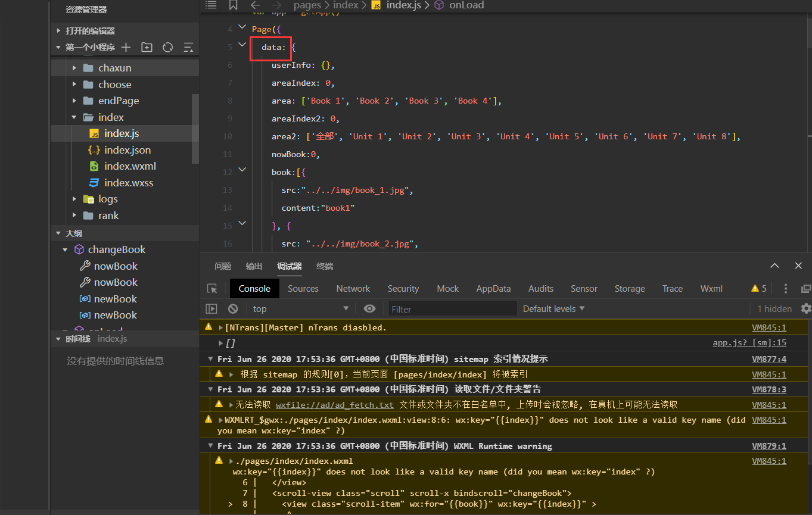The height and width of the screenshot is (515, 812).
Task: Select the 调试器 tab
Action: pyautogui.click(x=290, y=266)
